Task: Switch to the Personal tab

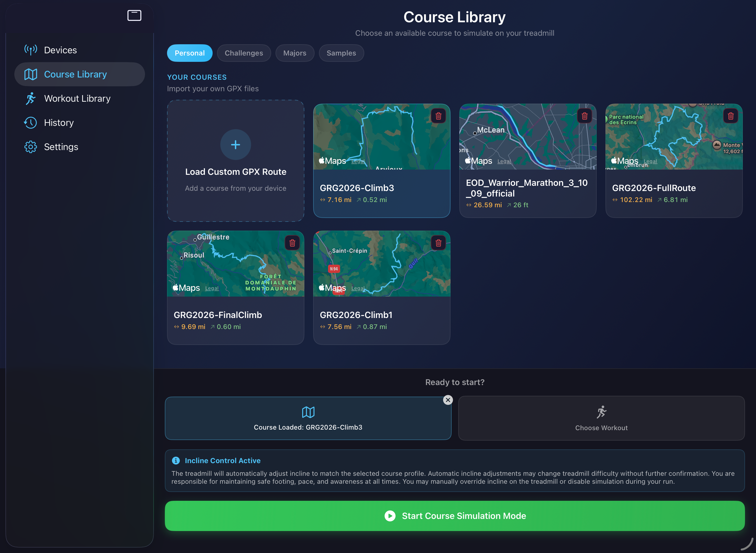Action: [190, 53]
